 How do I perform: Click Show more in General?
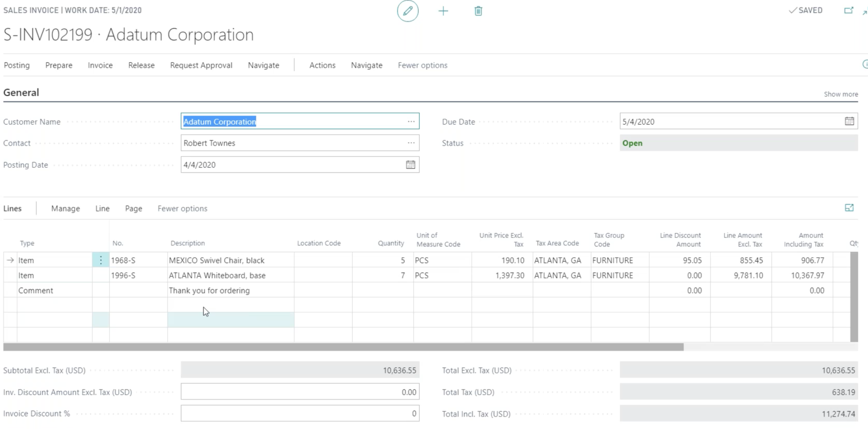click(x=841, y=94)
